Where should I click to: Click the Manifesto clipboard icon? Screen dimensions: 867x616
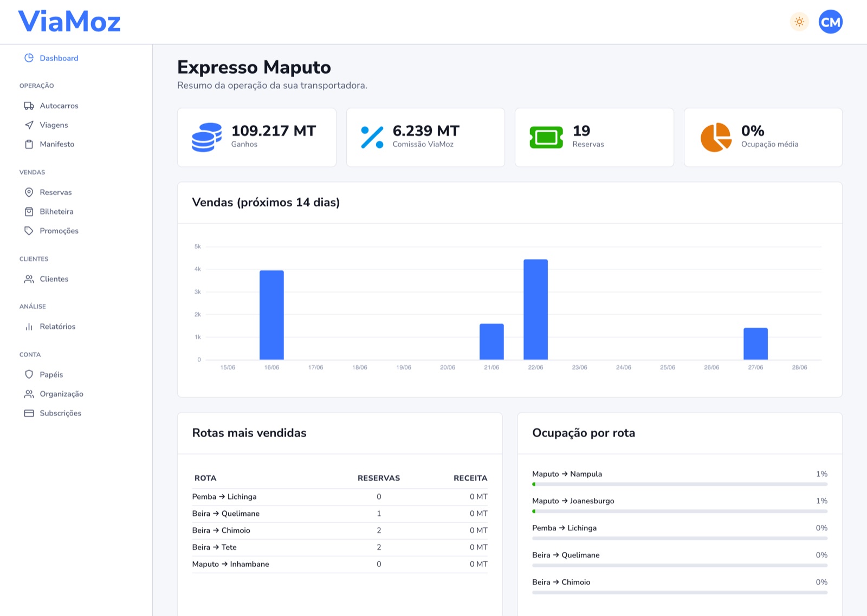tap(29, 144)
